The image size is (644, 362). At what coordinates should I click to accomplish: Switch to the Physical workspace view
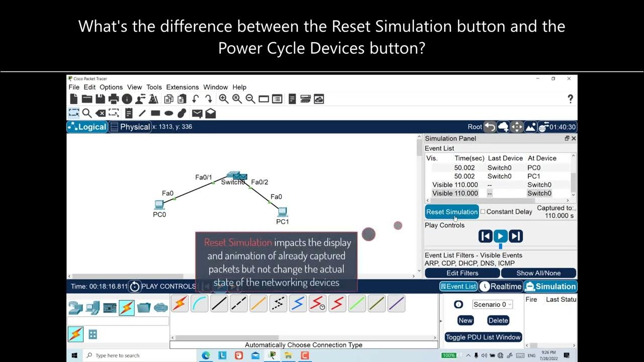[130, 127]
